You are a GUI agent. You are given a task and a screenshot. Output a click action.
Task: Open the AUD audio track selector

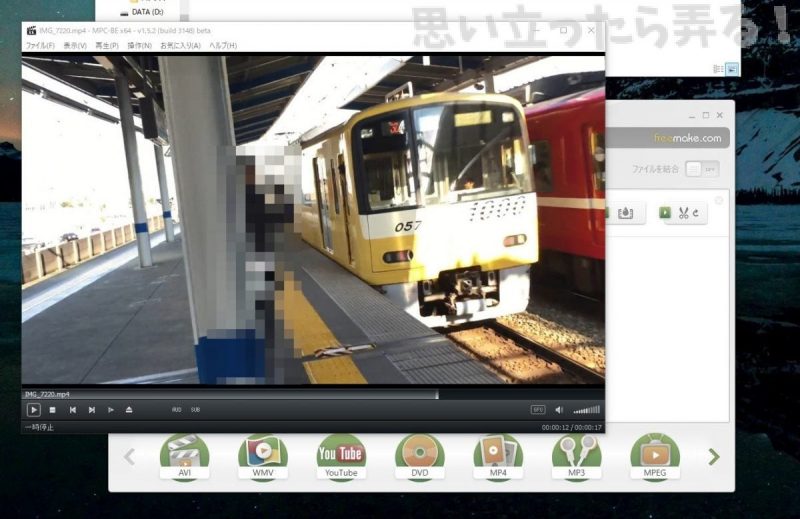(x=177, y=410)
